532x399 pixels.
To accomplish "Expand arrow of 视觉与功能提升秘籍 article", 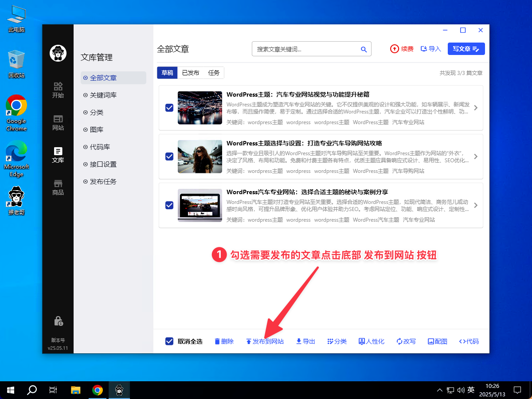I will coord(476,108).
